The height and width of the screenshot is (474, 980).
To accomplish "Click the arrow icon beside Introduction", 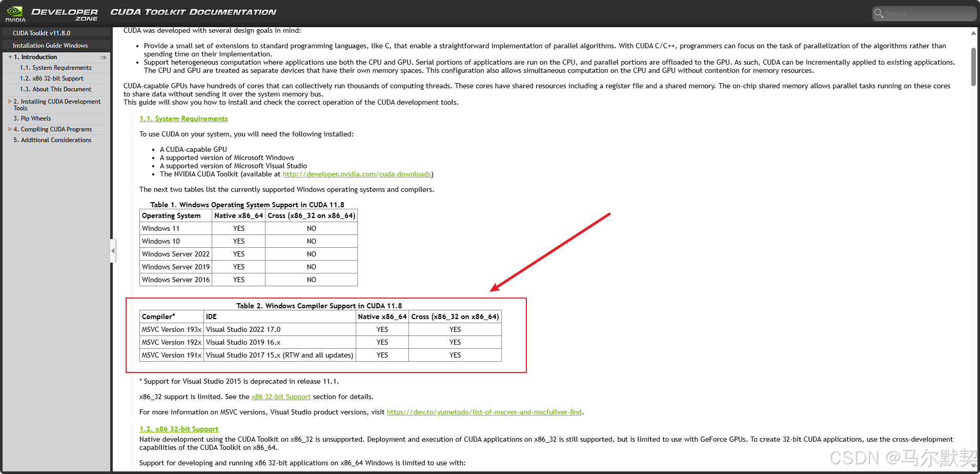I will click(x=103, y=57).
